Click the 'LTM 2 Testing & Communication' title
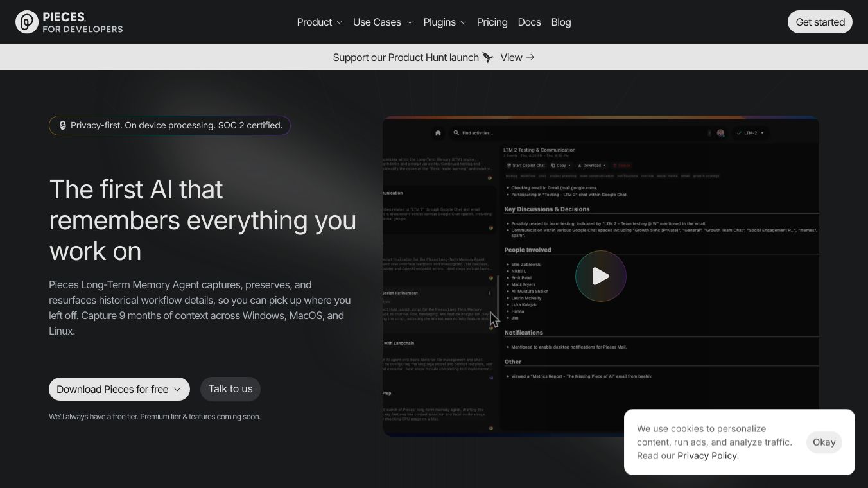Screen dimensions: 868x488 tap(539, 150)
